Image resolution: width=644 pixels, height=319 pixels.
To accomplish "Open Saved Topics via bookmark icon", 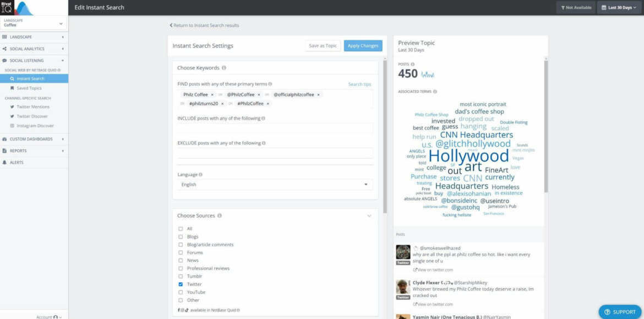I will point(13,88).
